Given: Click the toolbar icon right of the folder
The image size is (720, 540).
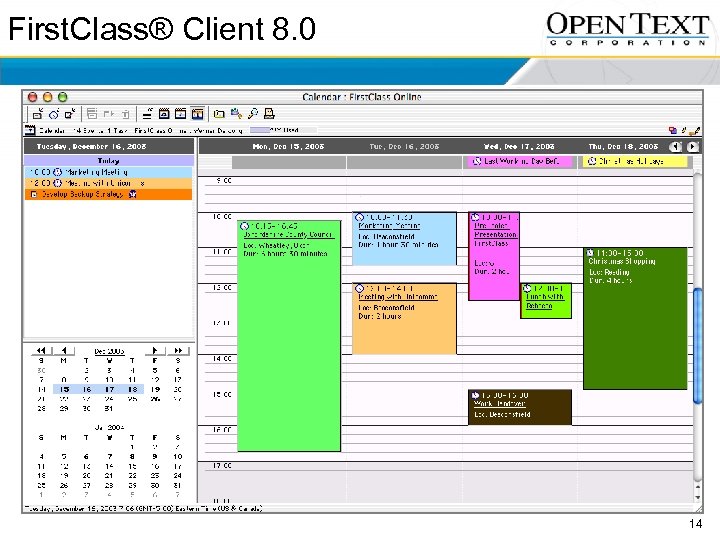Looking at the screenshot, I should click(x=236, y=113).
